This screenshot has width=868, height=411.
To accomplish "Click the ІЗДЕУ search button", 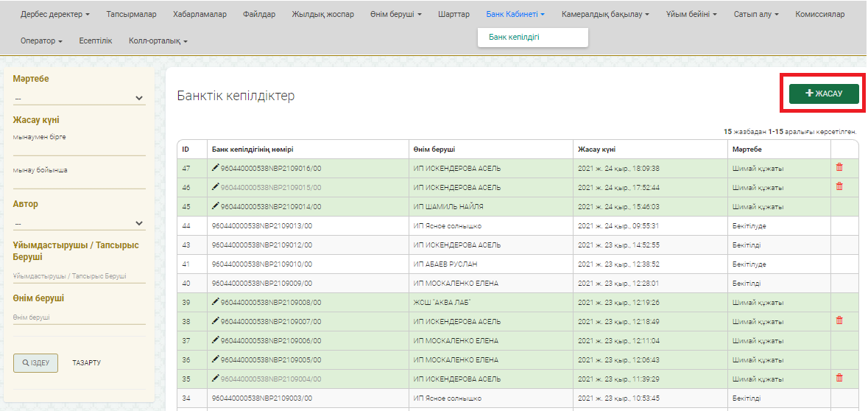I will point(35,363).
